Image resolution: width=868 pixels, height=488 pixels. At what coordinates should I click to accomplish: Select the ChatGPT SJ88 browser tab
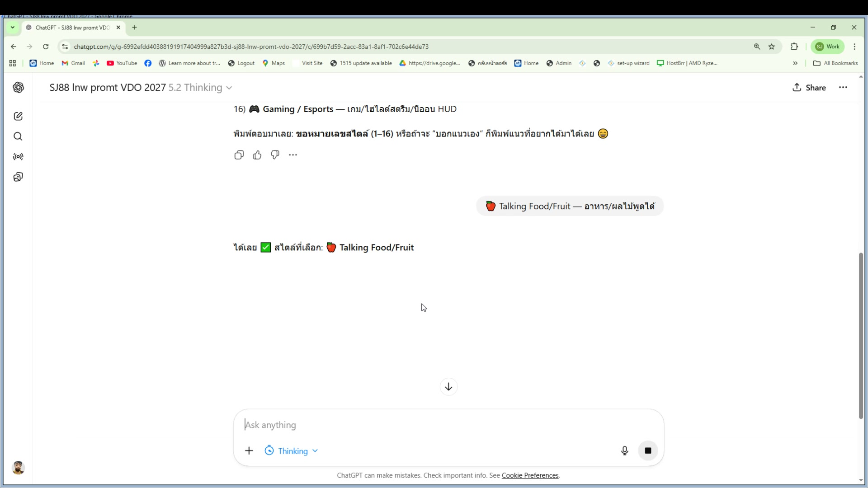(72, 28)
